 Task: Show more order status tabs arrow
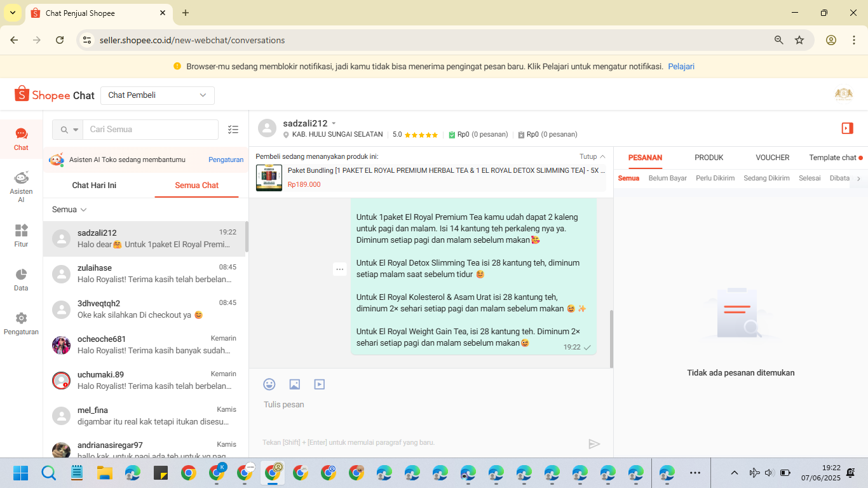(859, 179)
